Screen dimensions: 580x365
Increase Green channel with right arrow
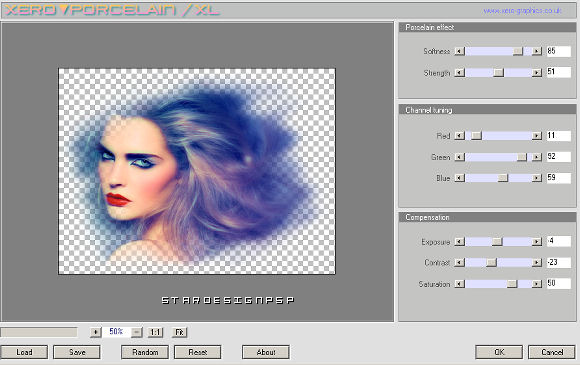537,158
